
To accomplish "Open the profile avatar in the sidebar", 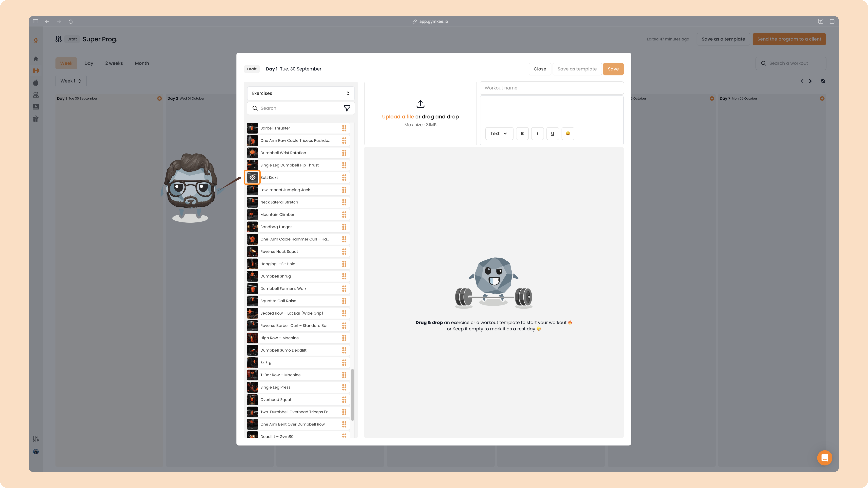I will coord(36,452).
